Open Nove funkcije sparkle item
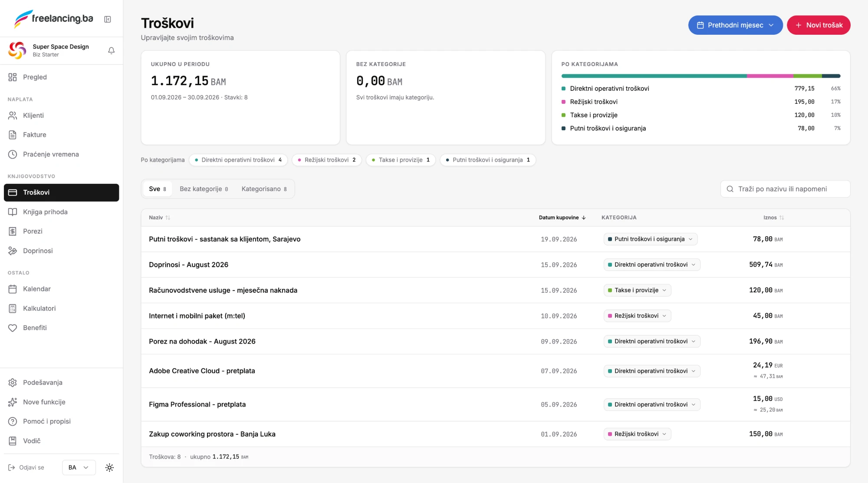The height and width of the screenshot is (483, 868). click(x=62, y=402)
